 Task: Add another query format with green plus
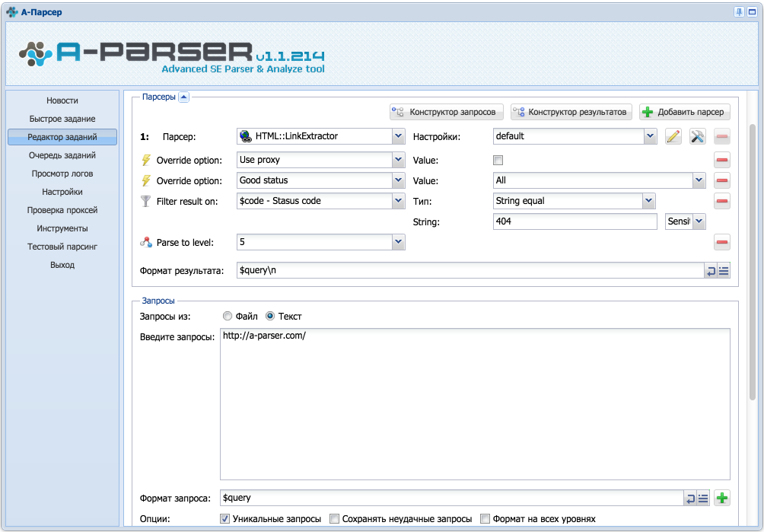(x=722, y=498)
